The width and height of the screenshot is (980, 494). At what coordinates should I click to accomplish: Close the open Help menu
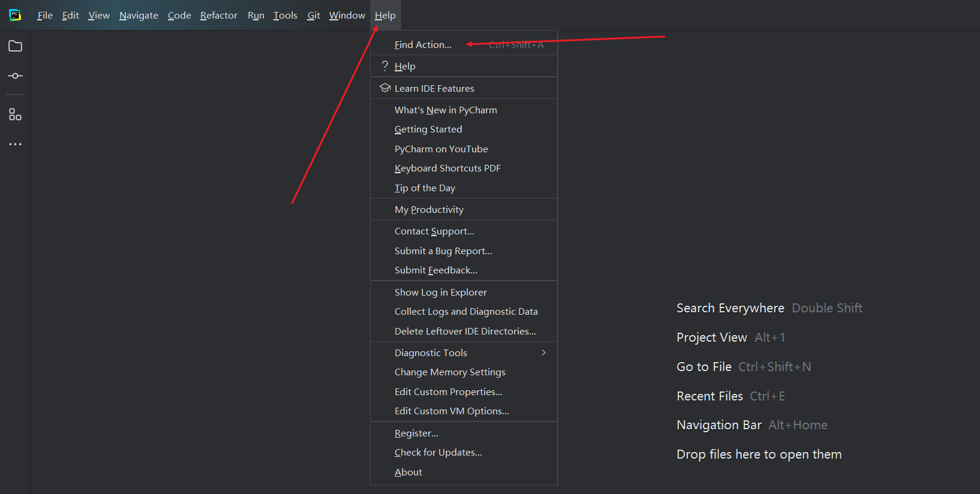385,16
